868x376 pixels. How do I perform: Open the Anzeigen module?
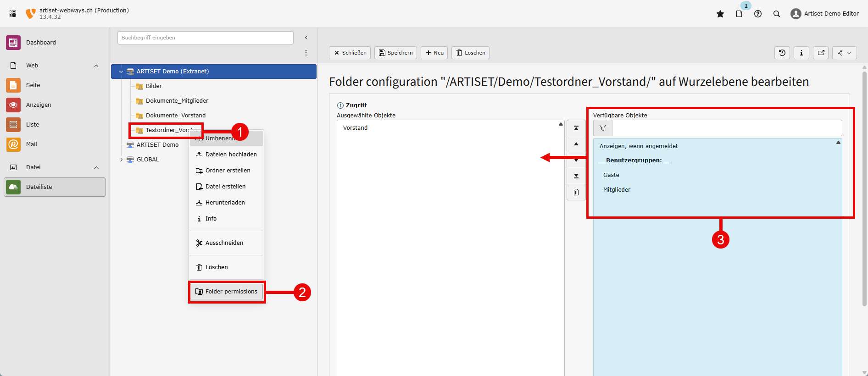click(x=55, y=105)
